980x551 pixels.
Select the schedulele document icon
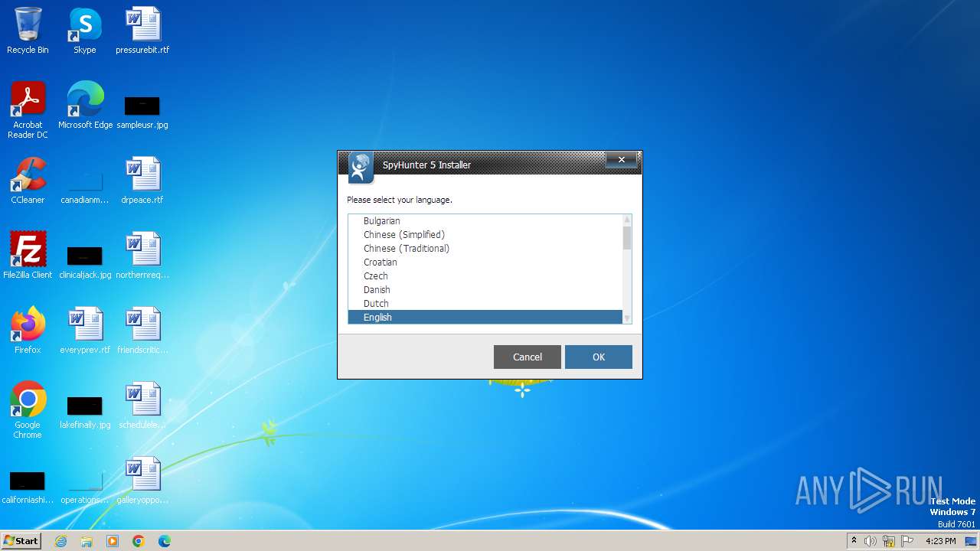[x=142, y=406]
